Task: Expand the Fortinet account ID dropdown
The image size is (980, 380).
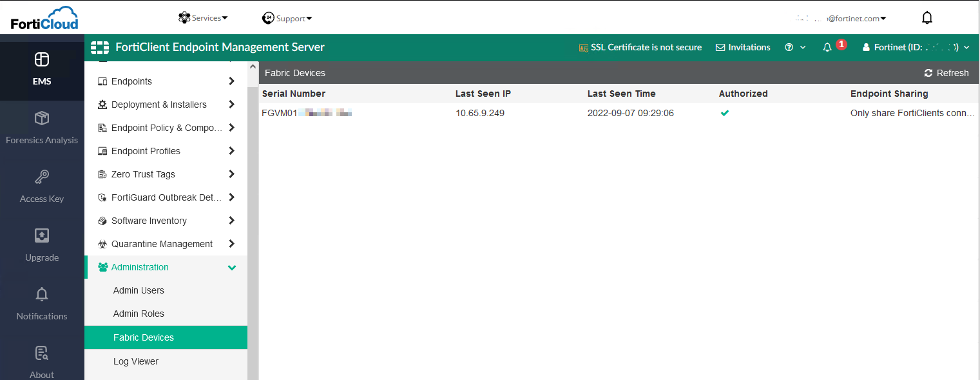Action: coord(918,47)
